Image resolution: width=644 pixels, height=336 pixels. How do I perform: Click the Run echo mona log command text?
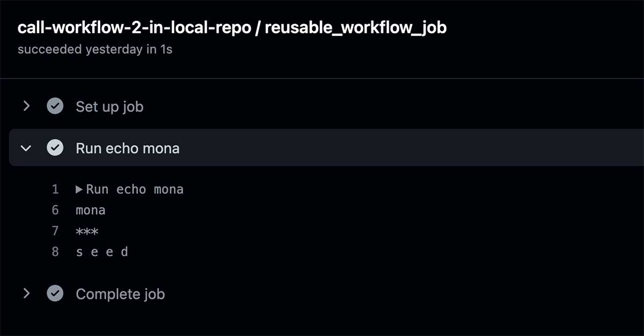tap(135, 189)
